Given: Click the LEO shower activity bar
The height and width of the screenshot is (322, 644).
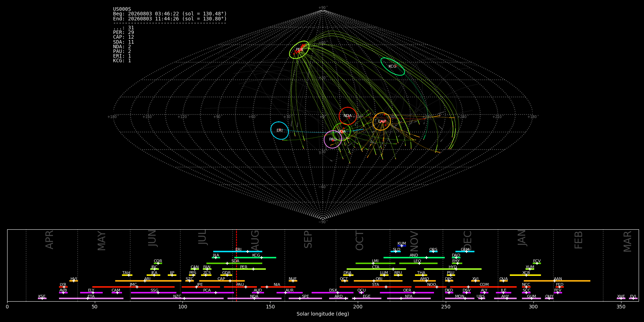Looking at the screenshot, I should point(418,263).
